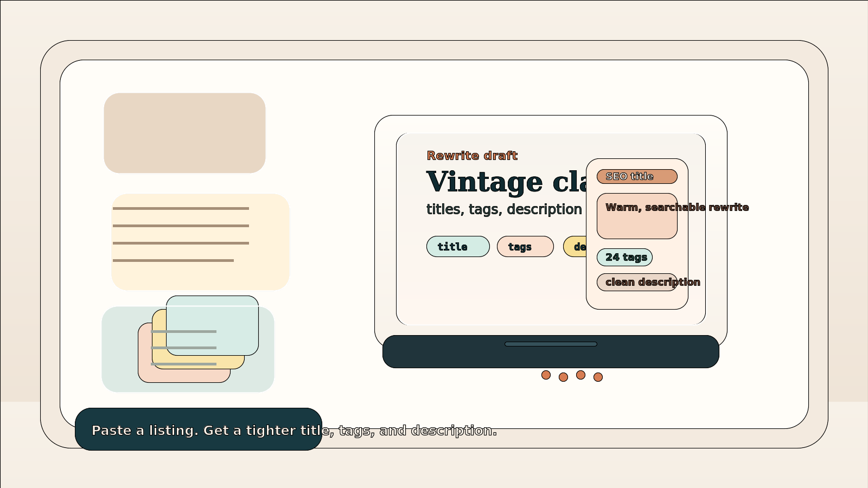Click the "clean description" pill
Viewport: 868px width, 488px height.
(637, 282)
